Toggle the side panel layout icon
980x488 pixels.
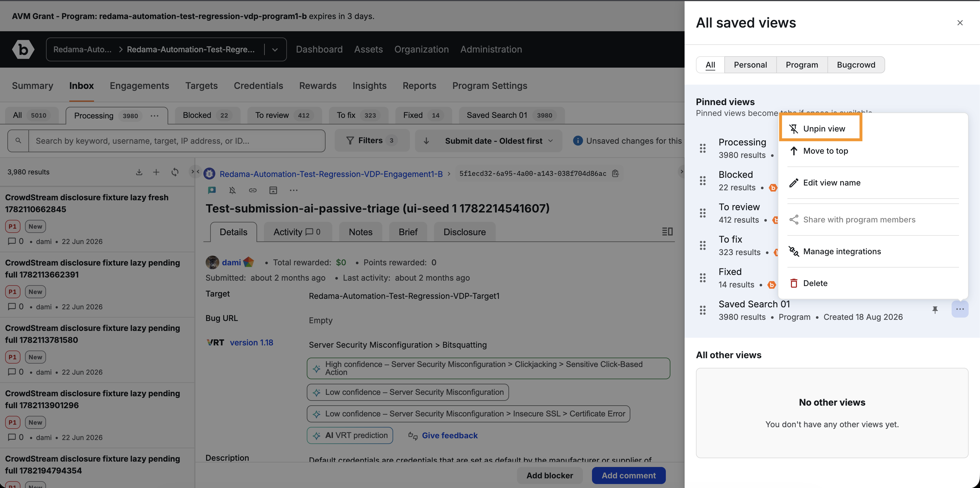coord(667,232)
